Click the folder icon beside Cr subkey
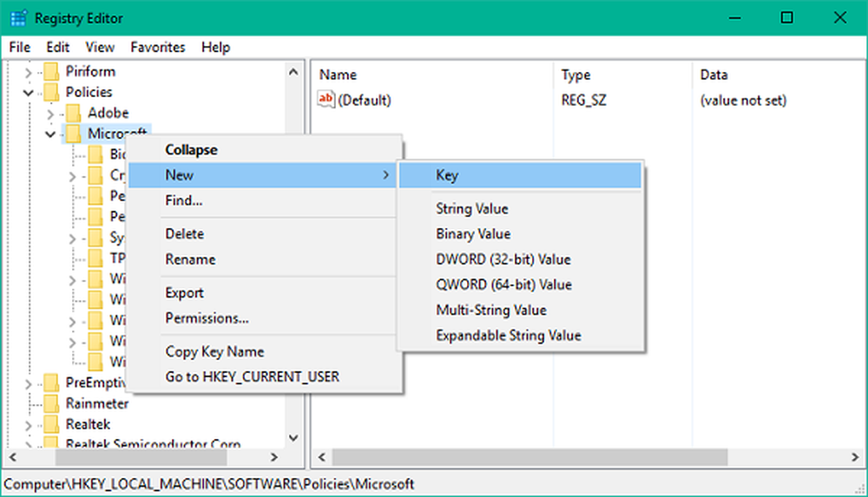The image size is (868, 497). coord(95,175)
